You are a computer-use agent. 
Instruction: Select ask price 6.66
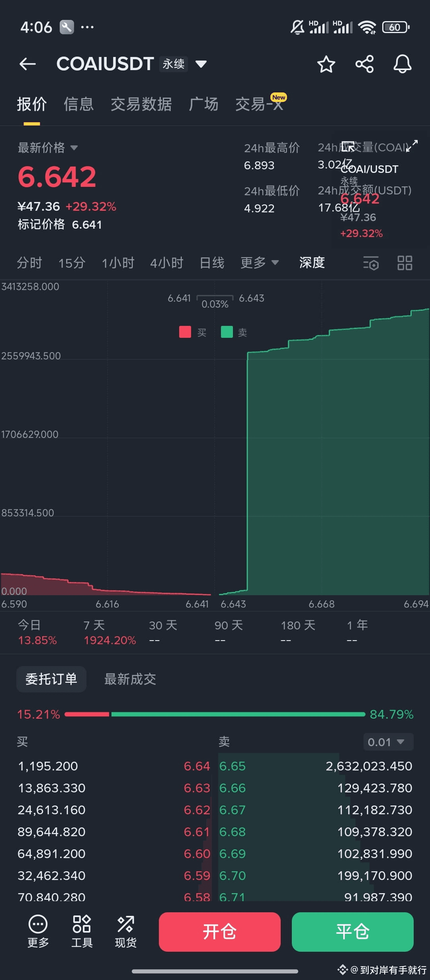233,788
